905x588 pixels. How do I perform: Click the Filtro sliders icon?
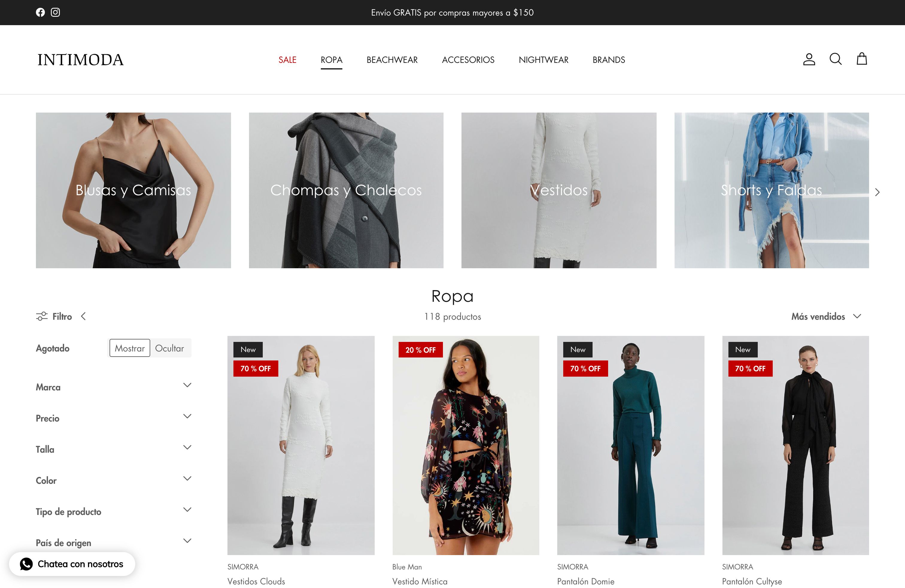click(42, 316)
